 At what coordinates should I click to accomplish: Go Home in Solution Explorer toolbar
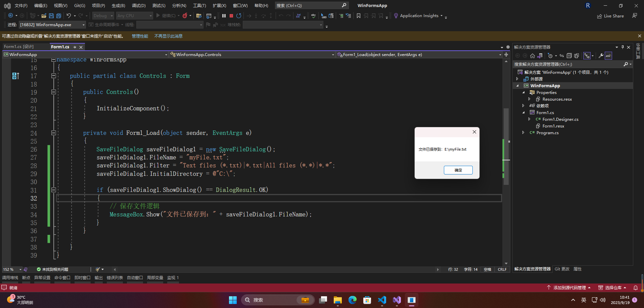(533, 56)
